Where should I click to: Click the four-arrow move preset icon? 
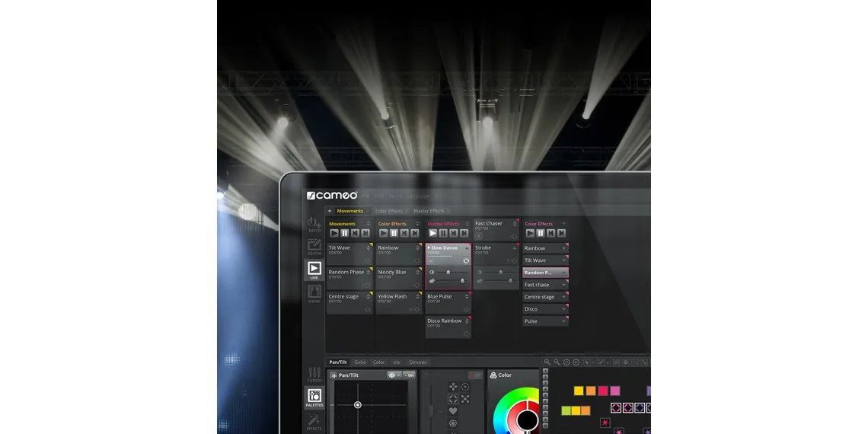[x=453, y=386]
